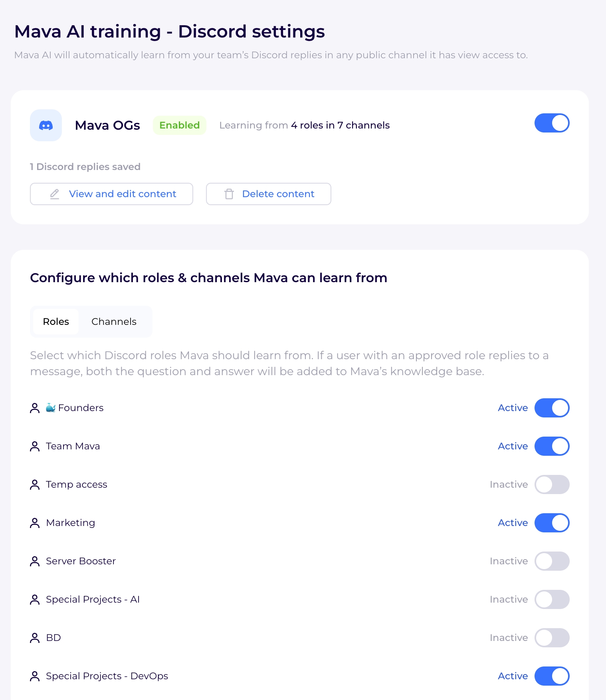Select the Roles tab
This screenshot has width=606, height=700.
point(56,322)
